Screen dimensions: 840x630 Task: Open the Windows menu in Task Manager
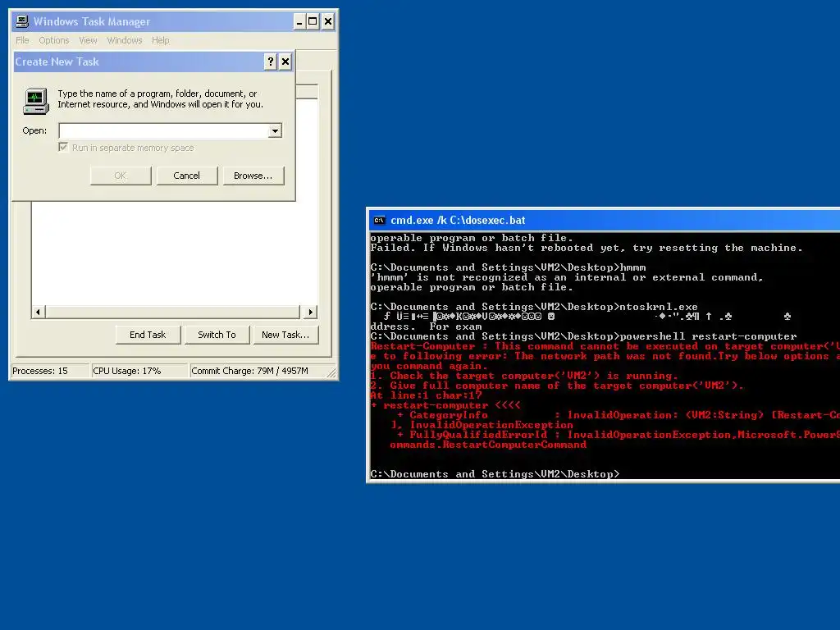[125, 40]
